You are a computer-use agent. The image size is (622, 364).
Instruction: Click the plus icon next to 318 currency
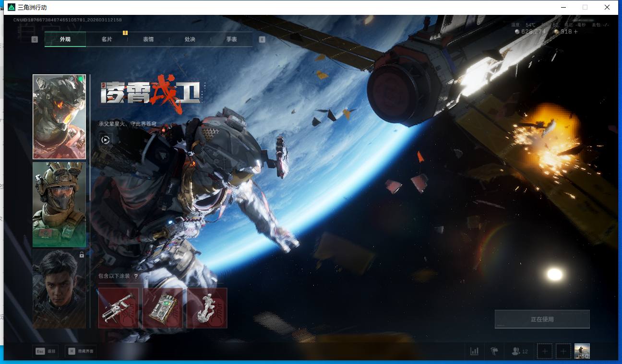pos(576,32)
